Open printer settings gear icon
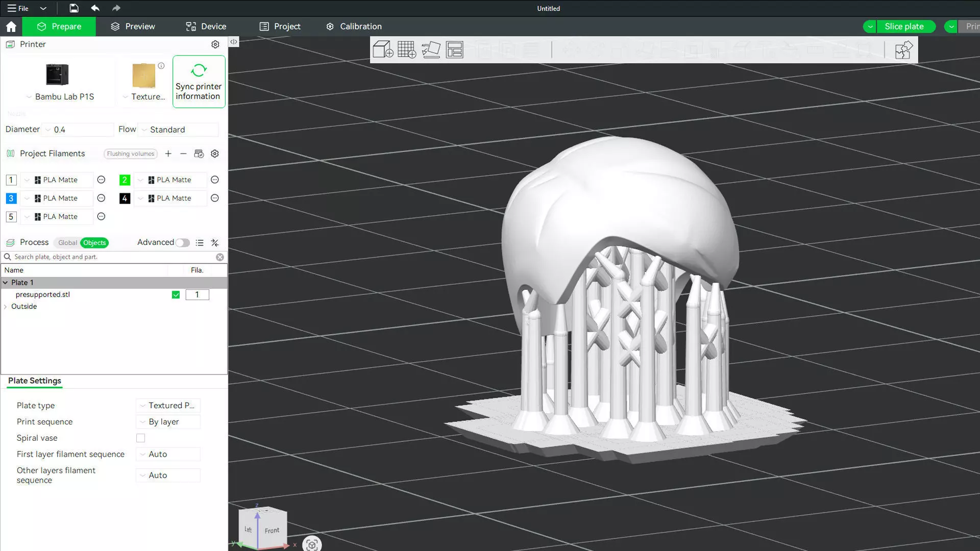 [215, 44]
